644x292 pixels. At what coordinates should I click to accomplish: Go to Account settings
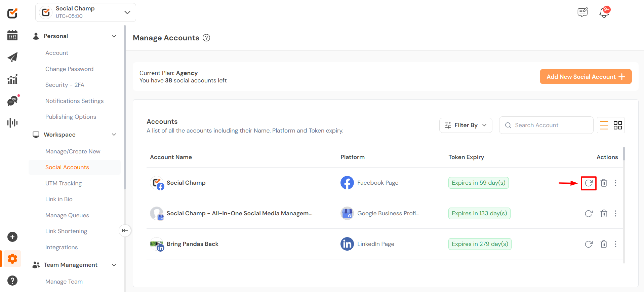(57, 53)
